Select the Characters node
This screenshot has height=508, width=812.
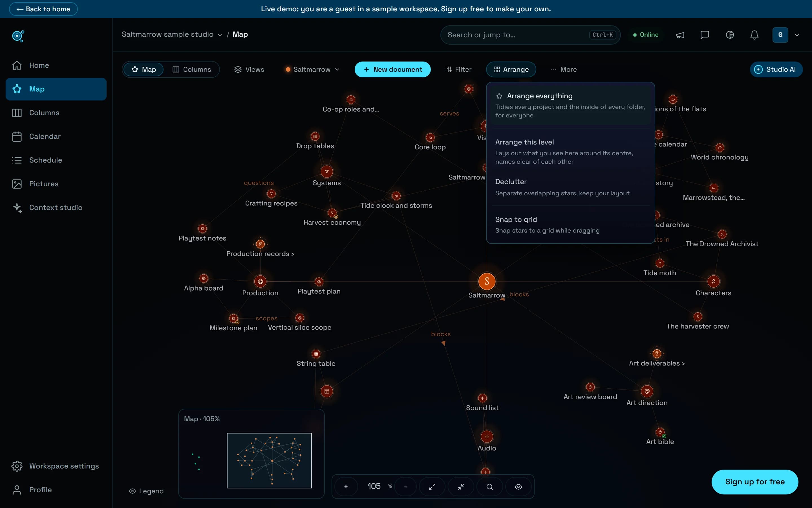click(713, 282)
